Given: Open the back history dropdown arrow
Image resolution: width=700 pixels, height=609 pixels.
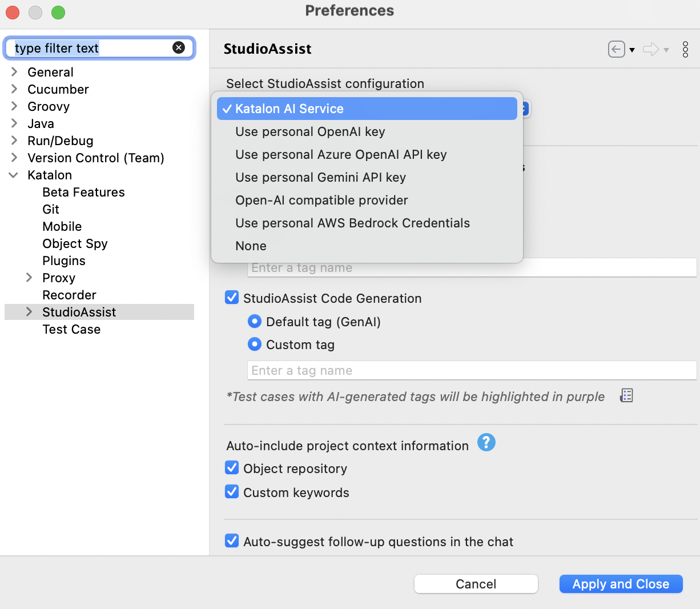Looking at the screenshot, I should 632,50.
